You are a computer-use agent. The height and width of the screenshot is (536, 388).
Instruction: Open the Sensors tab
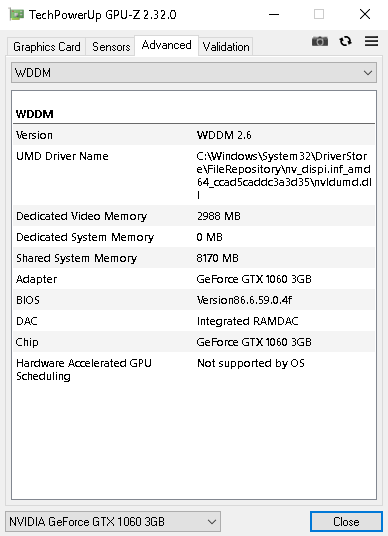pyautogui.click(x=111, y=46)
